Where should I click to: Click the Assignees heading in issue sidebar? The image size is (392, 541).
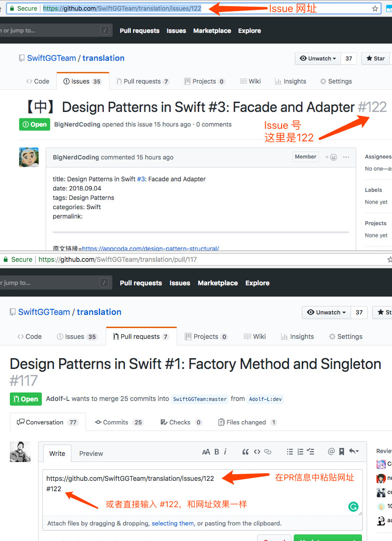(x=378, y=157)
